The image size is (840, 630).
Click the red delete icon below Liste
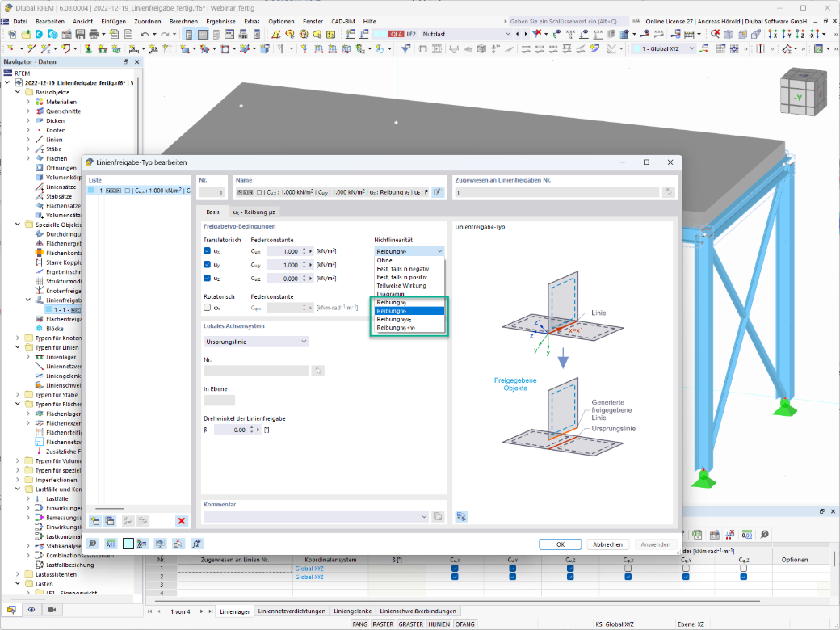[x=182, y=521]
